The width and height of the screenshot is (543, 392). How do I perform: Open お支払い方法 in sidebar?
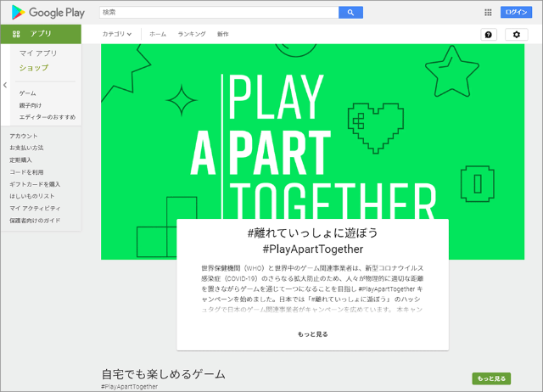pos(30,148)
